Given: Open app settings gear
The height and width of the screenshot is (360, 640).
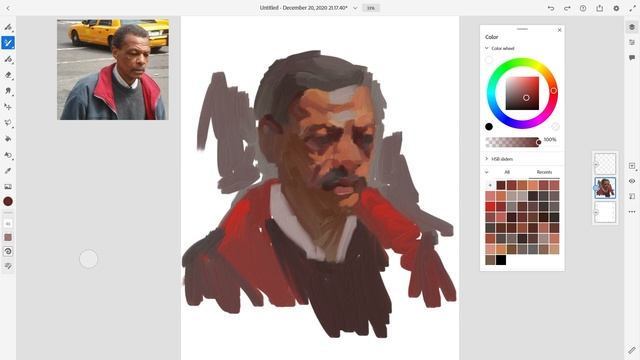Looking at the screenshot, I should (616, 8).
